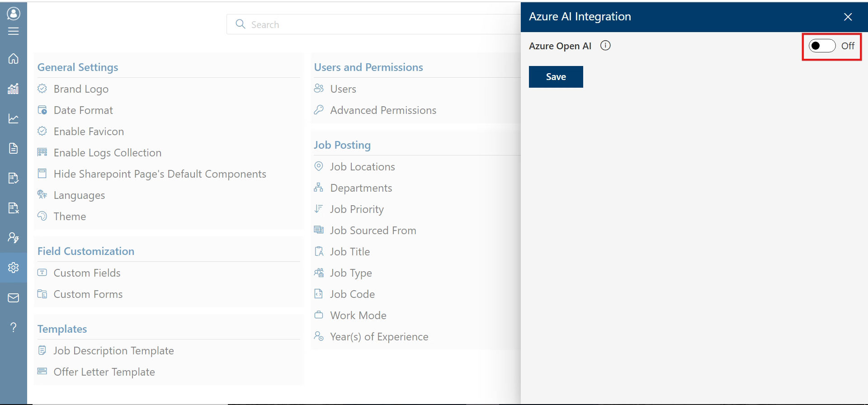This screenshot has height=405, width=868.
Task: Open Custom Fields configuration
Action: pos(87,273)
